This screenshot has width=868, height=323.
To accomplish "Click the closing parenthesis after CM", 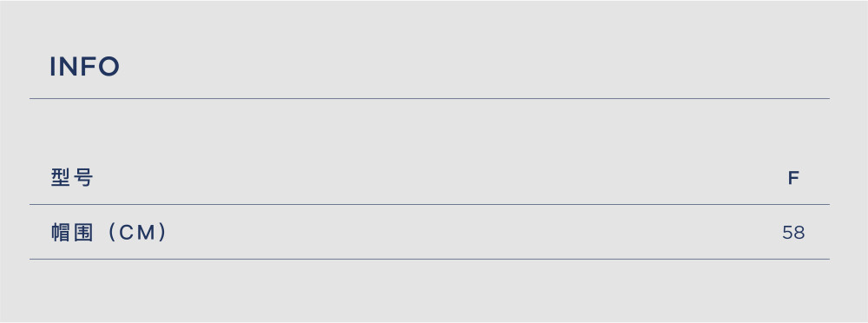I will [162, 233].
